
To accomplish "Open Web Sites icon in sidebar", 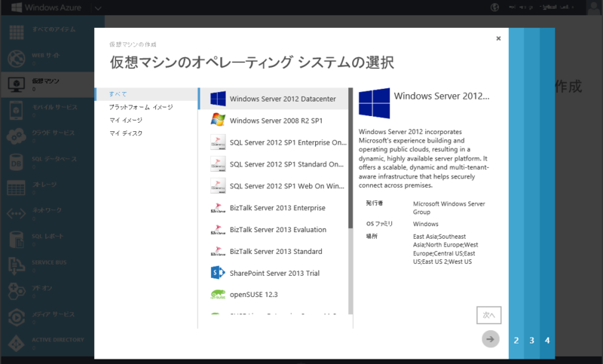I will (x=17, y=59).
